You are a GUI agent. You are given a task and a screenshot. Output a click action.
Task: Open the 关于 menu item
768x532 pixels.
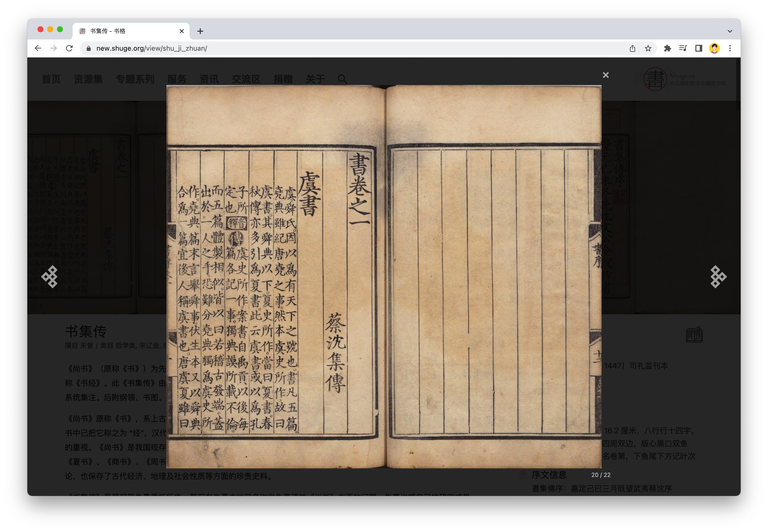(x=315, y=79)
